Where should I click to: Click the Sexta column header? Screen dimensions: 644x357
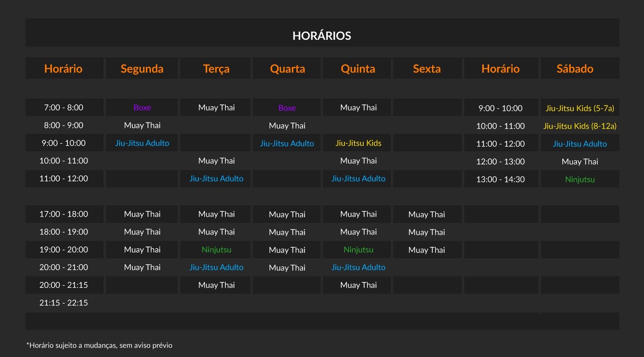tap(427, 68)
